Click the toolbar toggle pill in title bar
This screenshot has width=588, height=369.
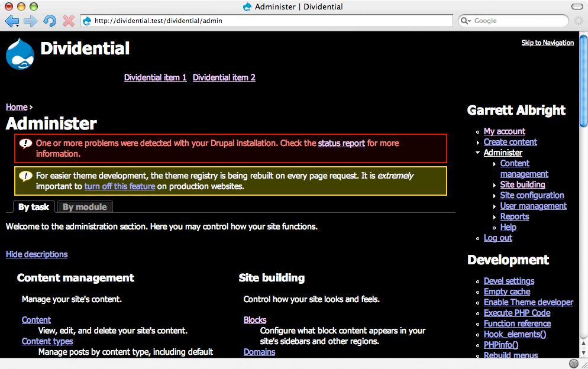[x=577, y=7]
